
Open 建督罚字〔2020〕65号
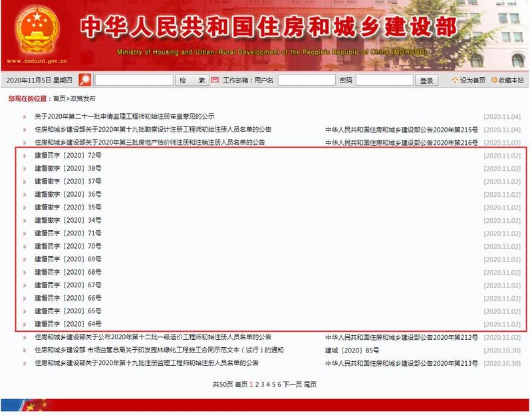tap(68, 311)
